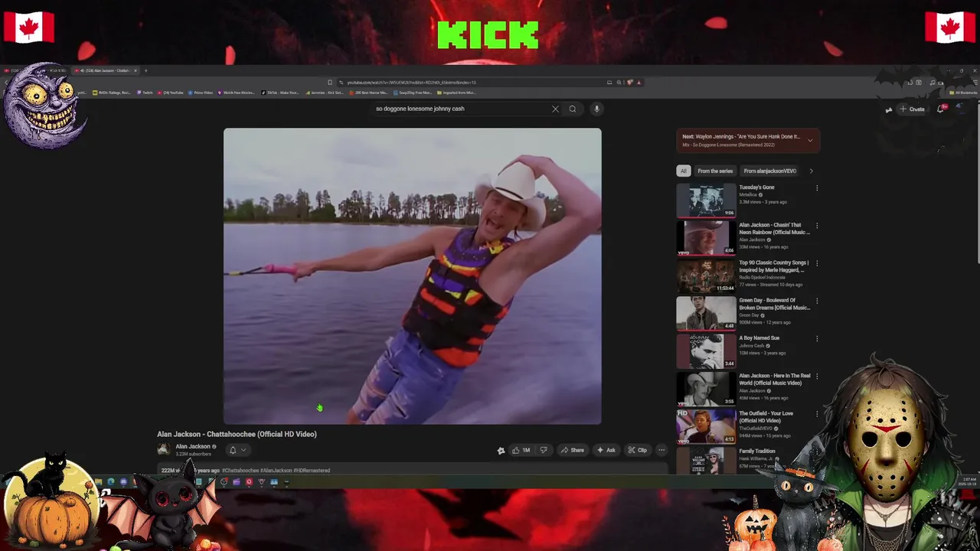Image resolution: width=980 pixels, height=551 pixels.
Task: Open the YouTube Create menu
Action: [912, 109]
